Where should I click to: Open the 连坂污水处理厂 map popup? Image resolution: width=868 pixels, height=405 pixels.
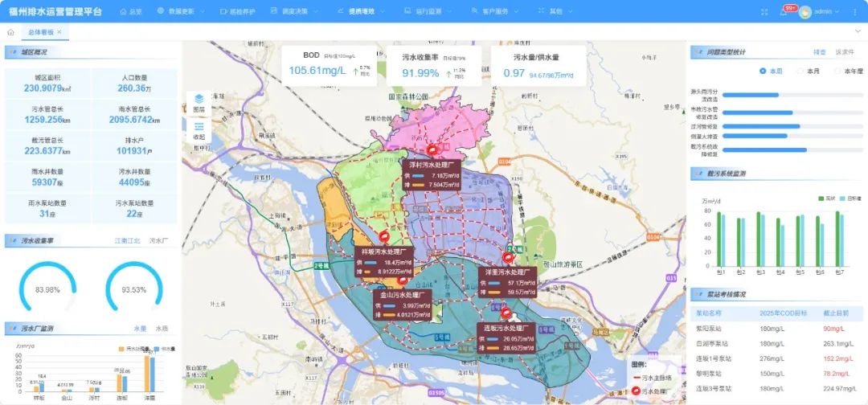click(x=506, y=337)
